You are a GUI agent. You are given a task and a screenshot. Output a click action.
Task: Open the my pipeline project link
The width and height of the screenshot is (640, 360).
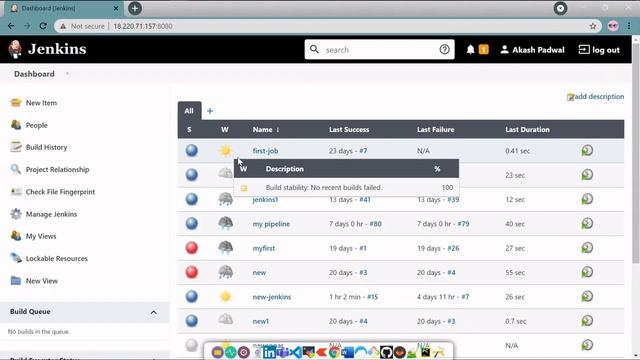pyautogui.click(x=271, y=224)
